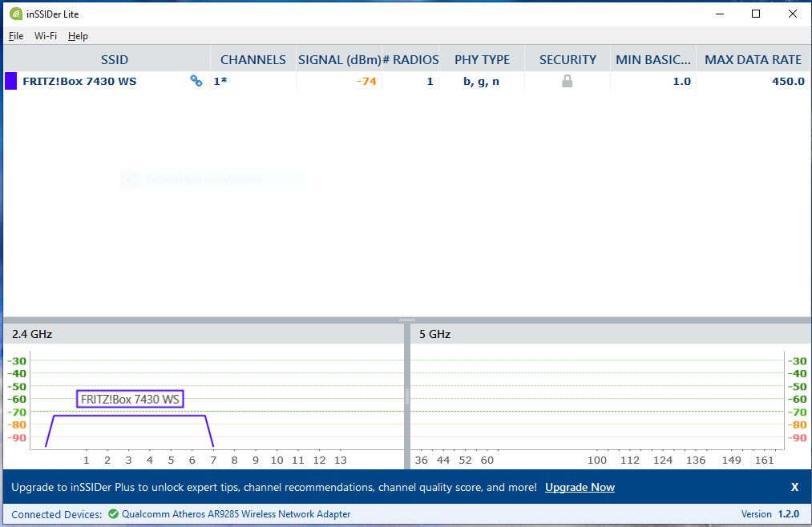Click channel 36 on the 5 GHz axis

tap(422, 461)
